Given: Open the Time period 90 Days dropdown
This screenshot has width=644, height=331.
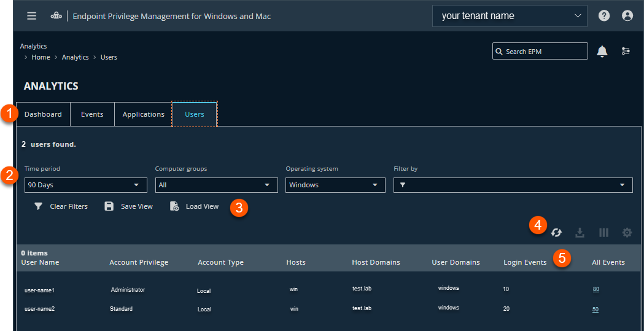Looking at the screenshot, I should [86, 185].
